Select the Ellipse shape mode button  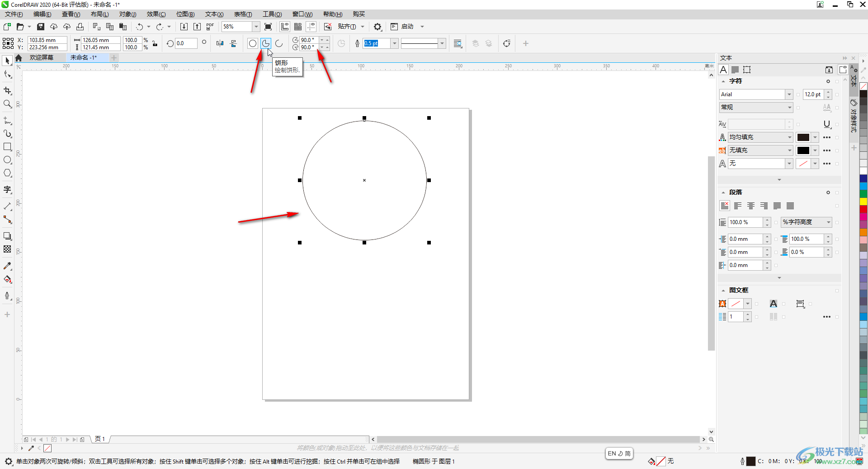coord(253,43)
